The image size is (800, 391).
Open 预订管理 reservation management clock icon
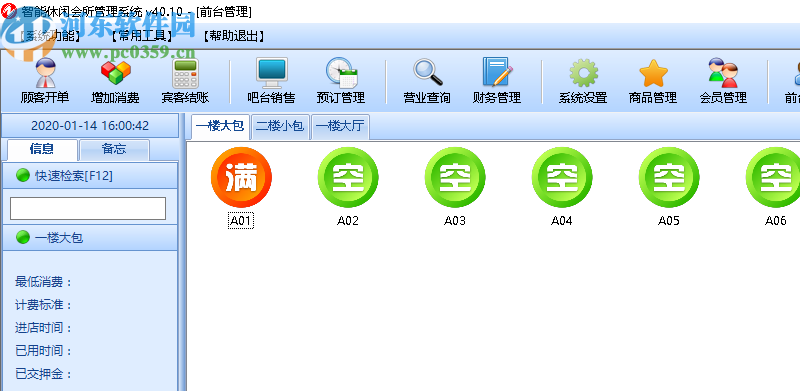[x=341, y=72]
